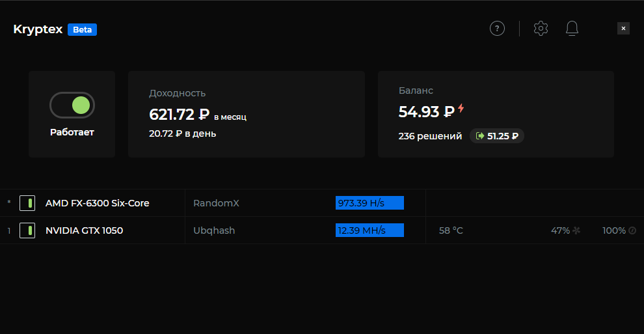Click the red lightning icon beside balance
The width and height of the screenshot is (644, 334).
pyautogui.click(x=461, y=108)
